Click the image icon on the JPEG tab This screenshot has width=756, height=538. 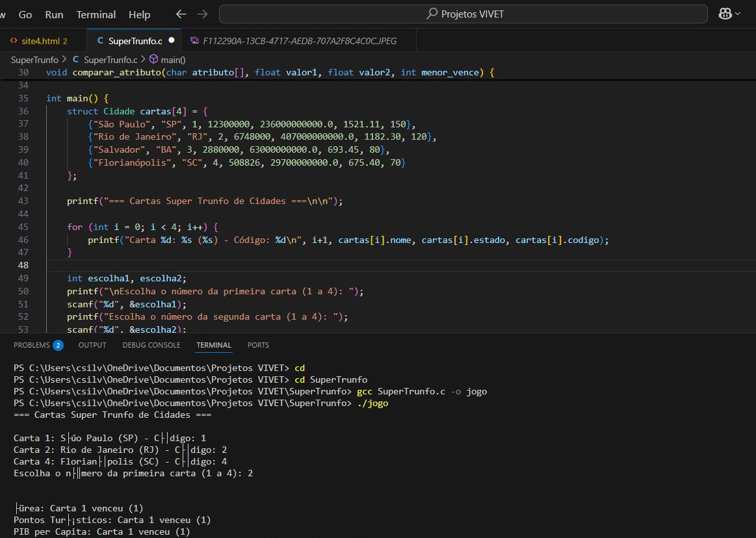pyautogui.click(x=194, y=40)
